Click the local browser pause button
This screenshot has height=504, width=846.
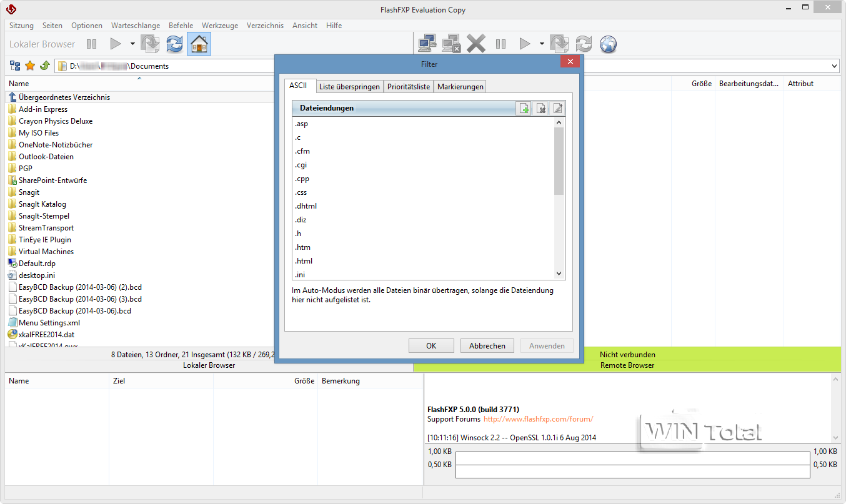coord(92,44)
